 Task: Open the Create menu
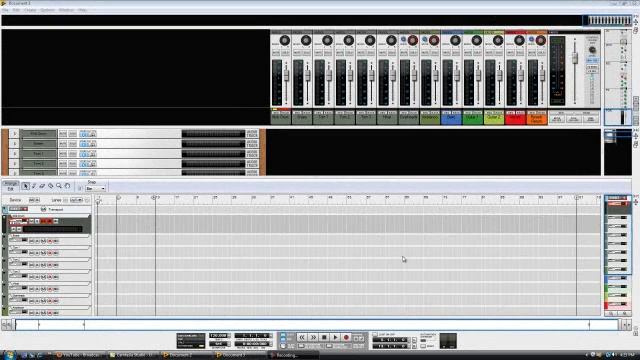point(30,10)
